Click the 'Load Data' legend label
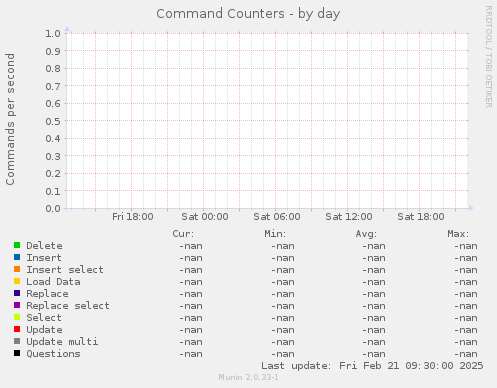Viewport: 497px width, 388px height. click(53, 282)
